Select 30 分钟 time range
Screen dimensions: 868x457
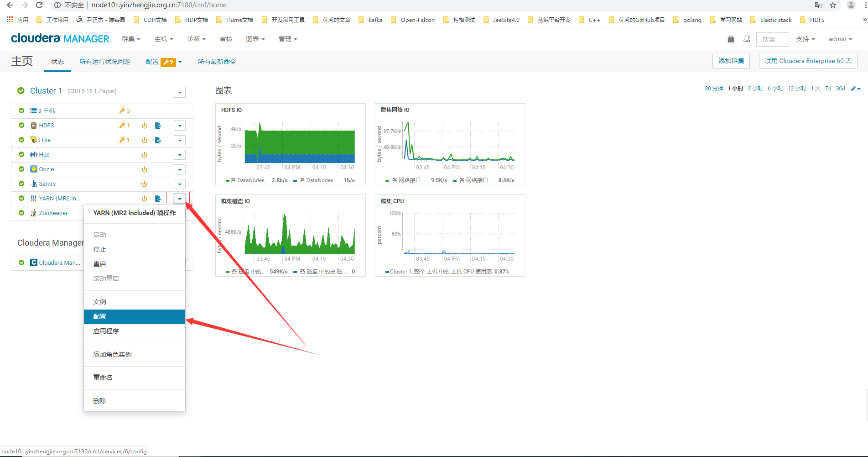(x=714, y=89)
